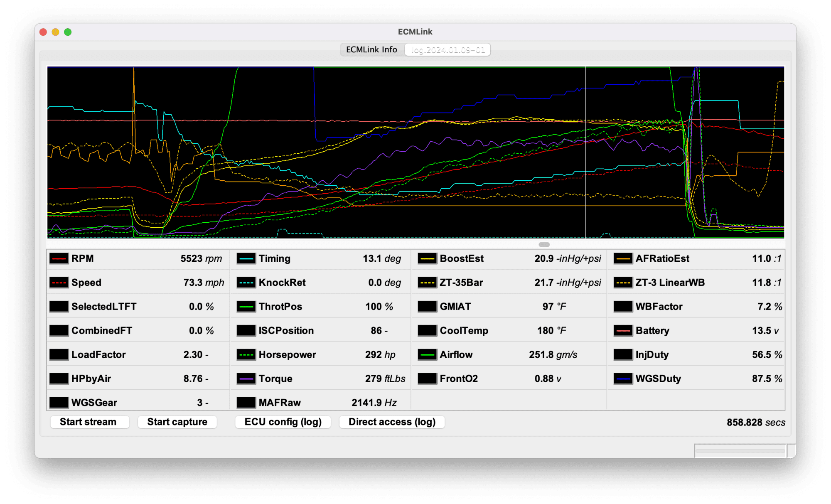
Task: Click the black GMIAT swatch
Action: coord(427,307)
